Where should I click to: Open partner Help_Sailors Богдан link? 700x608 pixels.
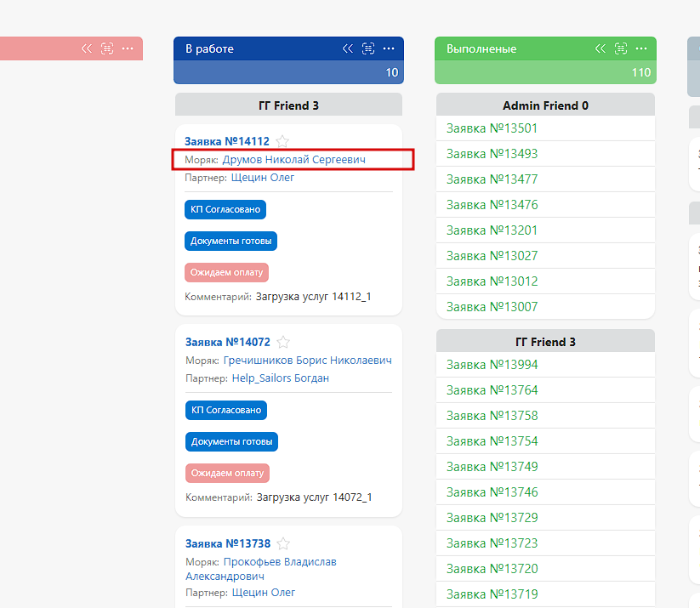click(281, 378)
